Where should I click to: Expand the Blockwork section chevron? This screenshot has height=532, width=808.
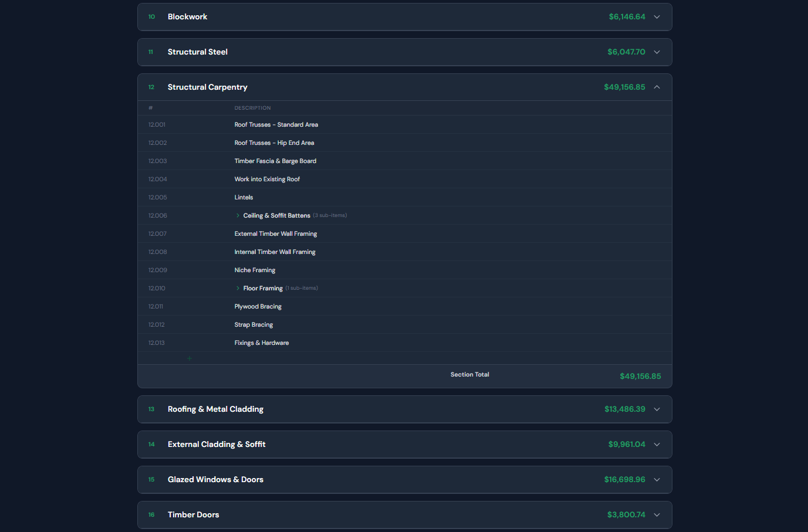[x=657, y=17]
